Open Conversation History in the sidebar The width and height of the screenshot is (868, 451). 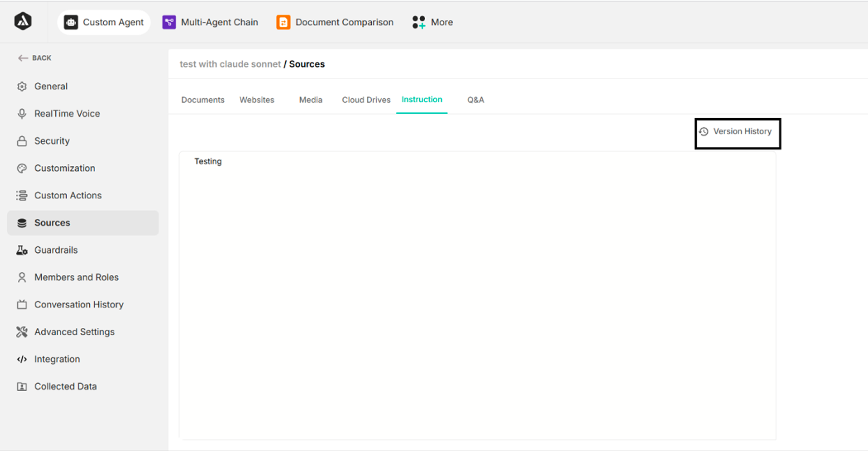(79, 305)
